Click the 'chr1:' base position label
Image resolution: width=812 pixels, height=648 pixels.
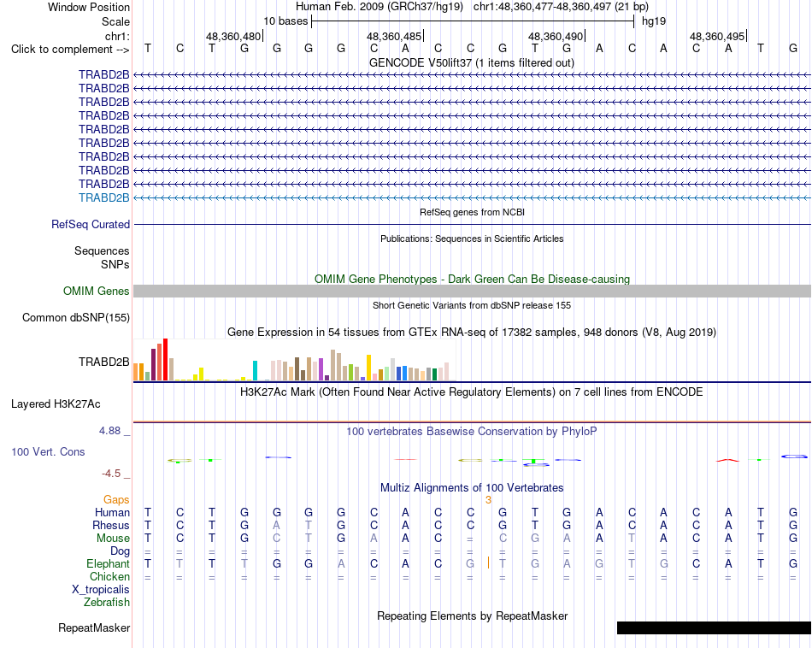[117, 36]
